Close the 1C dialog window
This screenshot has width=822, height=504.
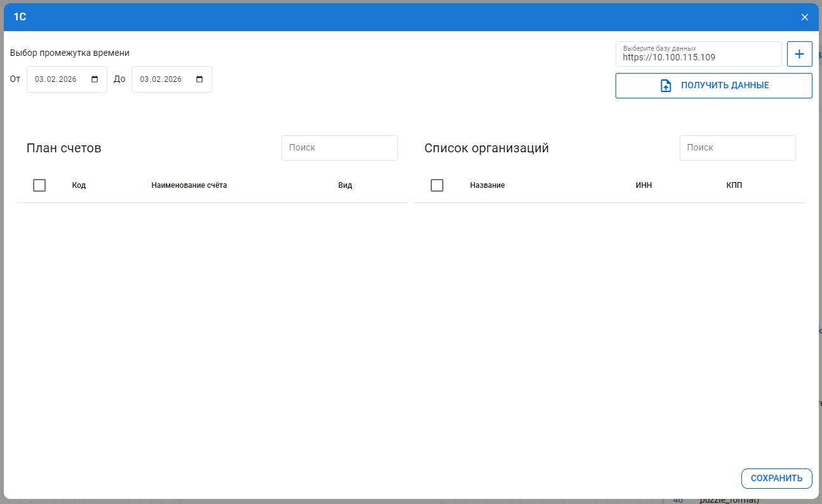(804, 17)
